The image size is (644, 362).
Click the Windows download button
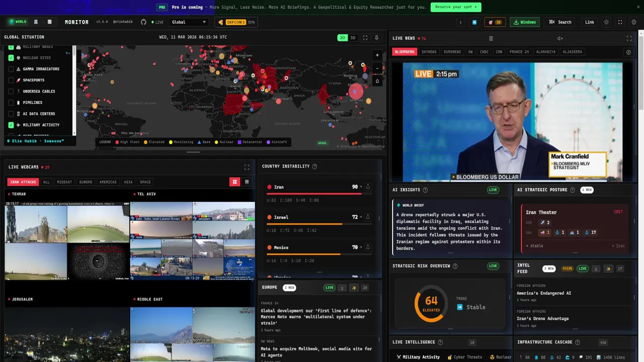coord(524,22)
